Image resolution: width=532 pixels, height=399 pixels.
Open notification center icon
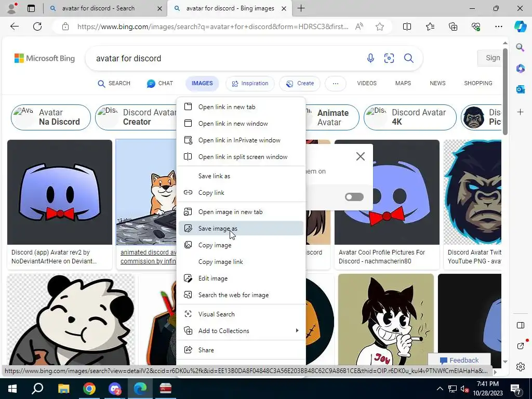point(516,389)
